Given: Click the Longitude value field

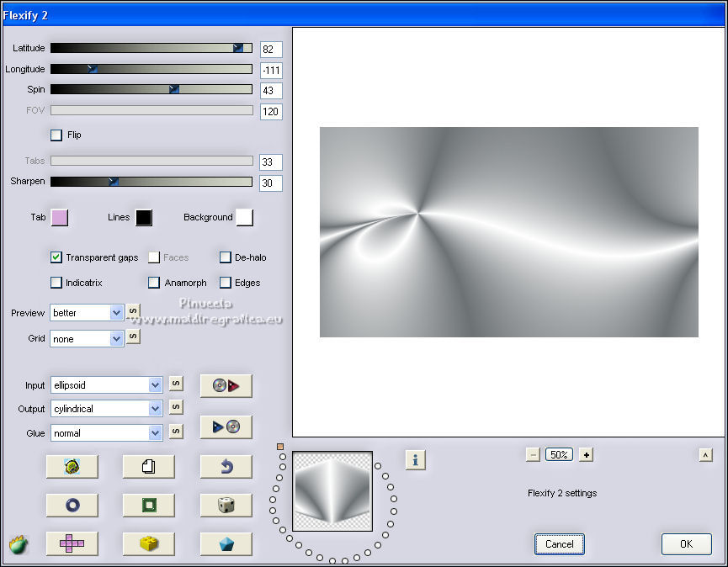Looking at the screenshot, I should 271,70.
